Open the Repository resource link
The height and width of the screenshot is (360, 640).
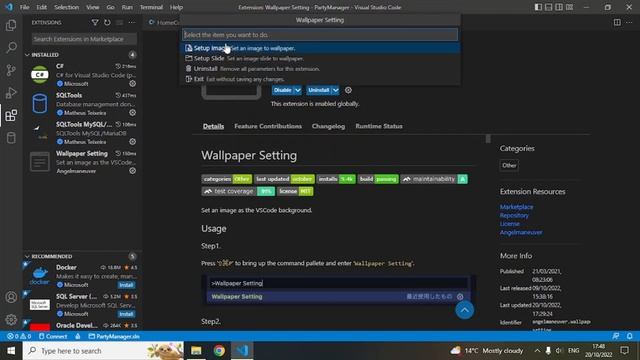514,215
